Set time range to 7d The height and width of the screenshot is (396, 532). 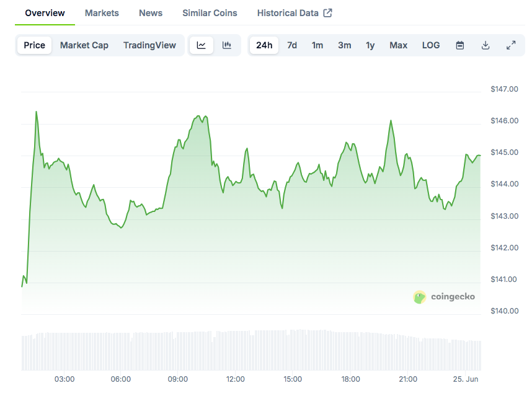(x=292, y=45)
